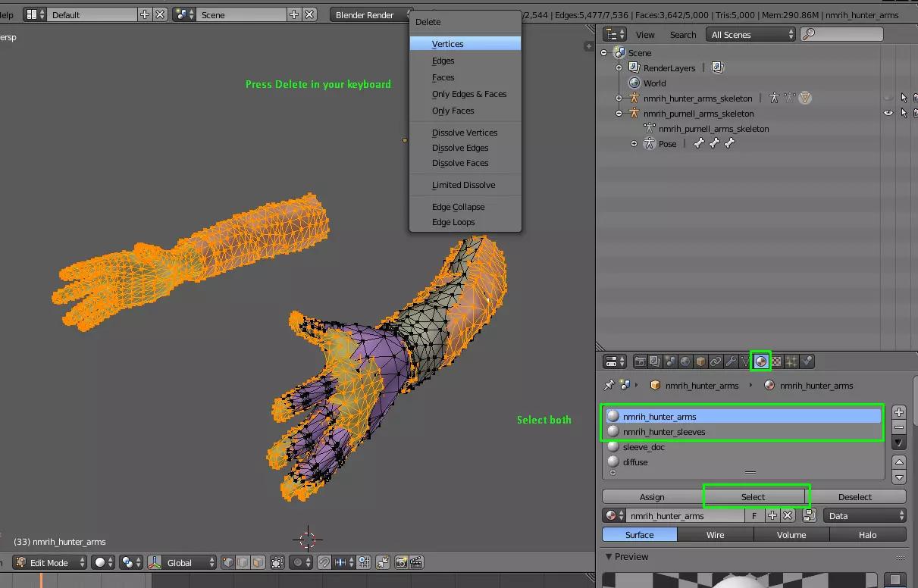Add a new material slot
Image resolution: width=918 pixels, height=588 pixels.
point(899,412)
